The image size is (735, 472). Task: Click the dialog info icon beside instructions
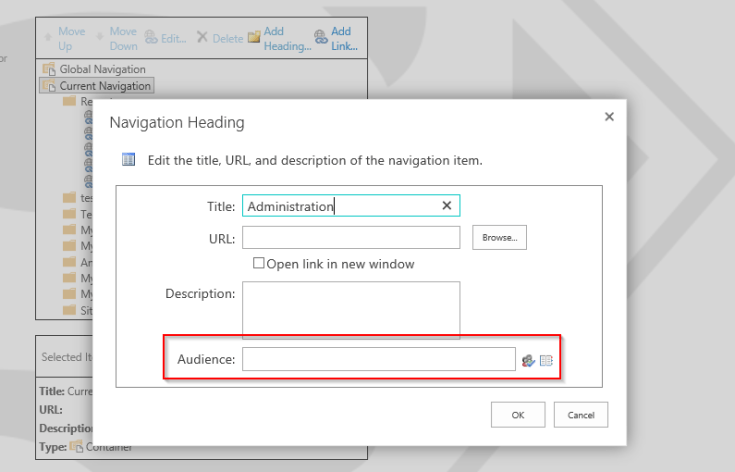[x=128, y=159]
